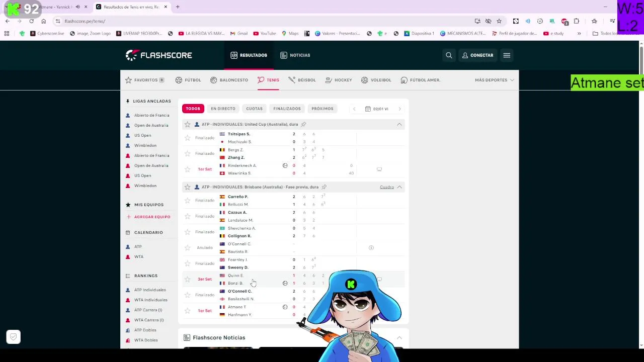Go to previous day arrow
The height and width of the screenshot is (362, 644).
pyautogui.click(x=354, y=109)
